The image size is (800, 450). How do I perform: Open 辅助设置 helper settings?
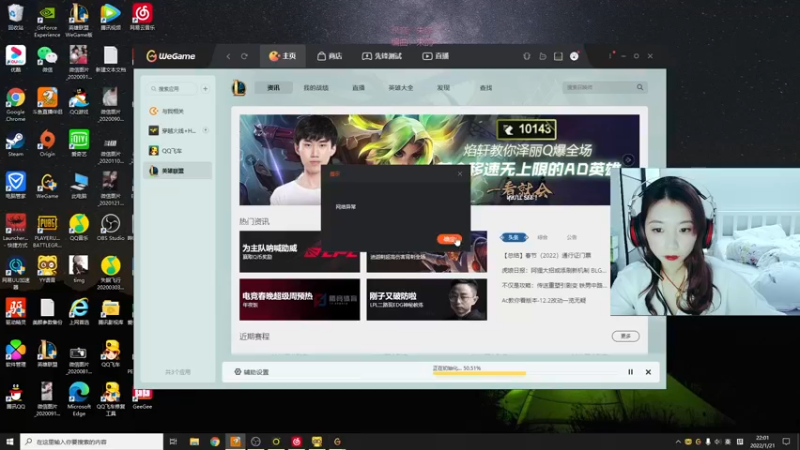[x=252, y=372]
